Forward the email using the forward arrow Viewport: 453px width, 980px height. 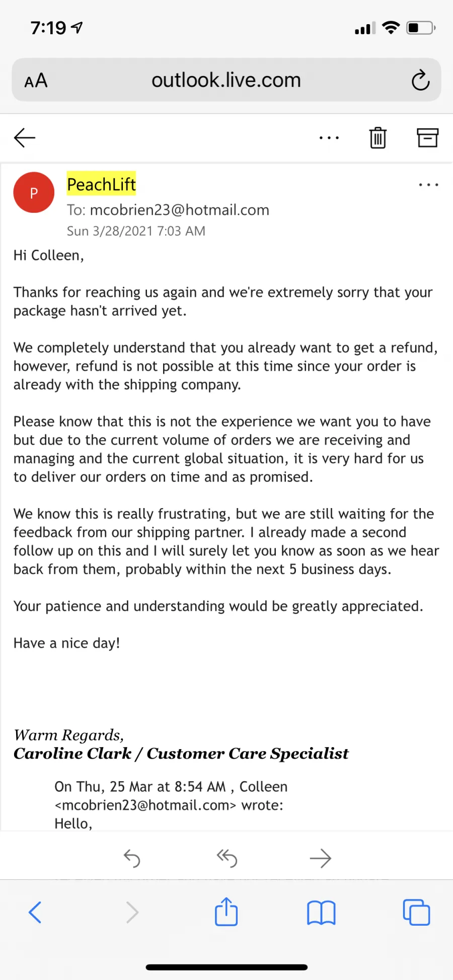coord(321,858)
